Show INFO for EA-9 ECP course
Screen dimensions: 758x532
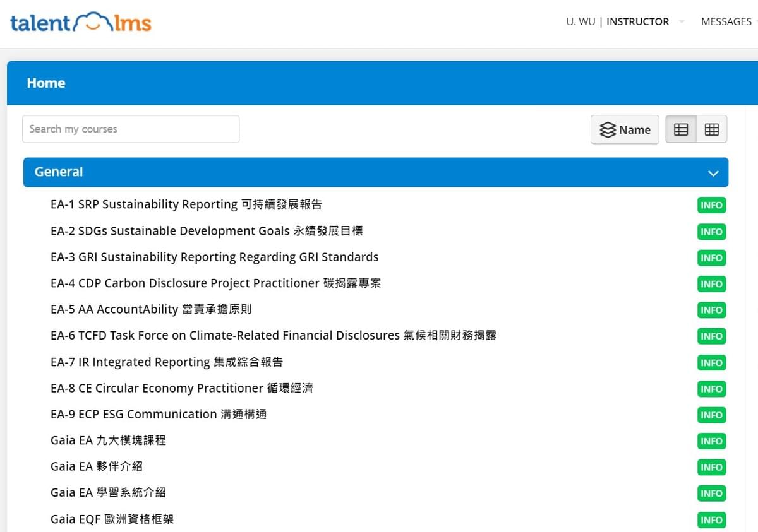pos(711,415)
